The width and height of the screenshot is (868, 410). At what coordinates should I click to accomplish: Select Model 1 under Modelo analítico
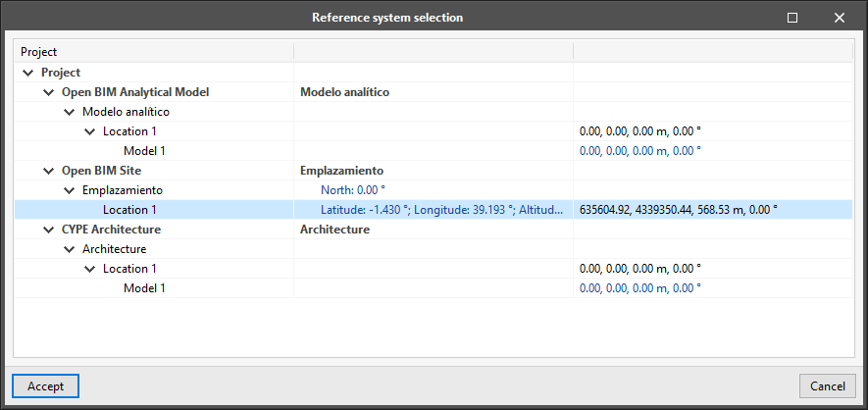point(144,151)
